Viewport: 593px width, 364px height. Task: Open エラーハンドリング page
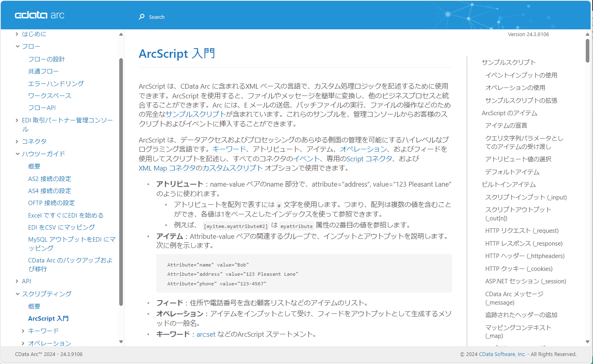pos(56,83)
